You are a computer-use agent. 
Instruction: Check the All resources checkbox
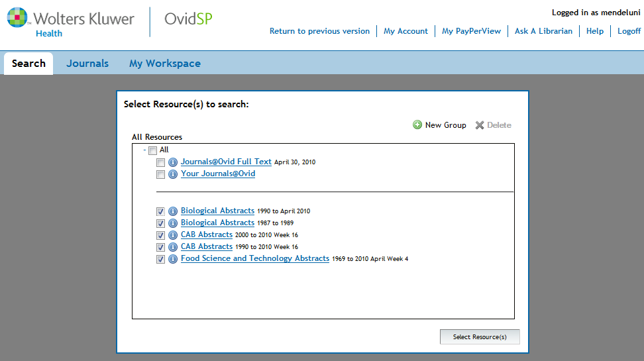click(x=153, y=150)
